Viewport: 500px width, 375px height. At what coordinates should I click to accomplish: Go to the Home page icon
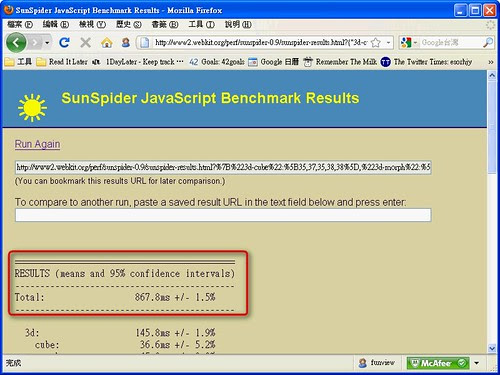pyautogui.click(x=107, y=42)
